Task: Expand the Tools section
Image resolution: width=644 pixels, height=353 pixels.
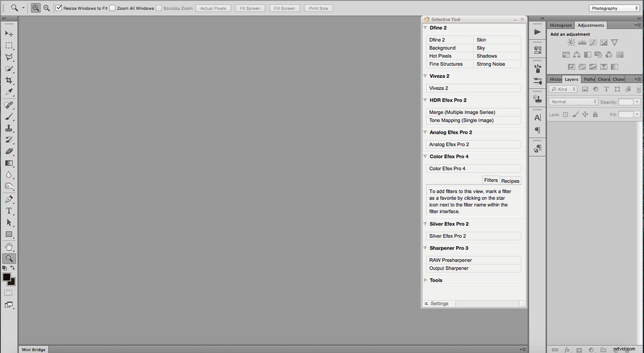Action: pos(425,280)
